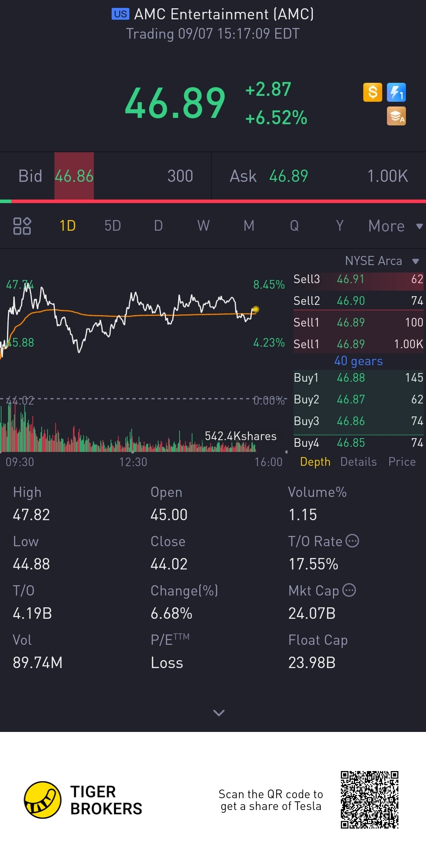Tap the P/E TTM Loss value
The image size is (426, 868).
coord(167,663)
